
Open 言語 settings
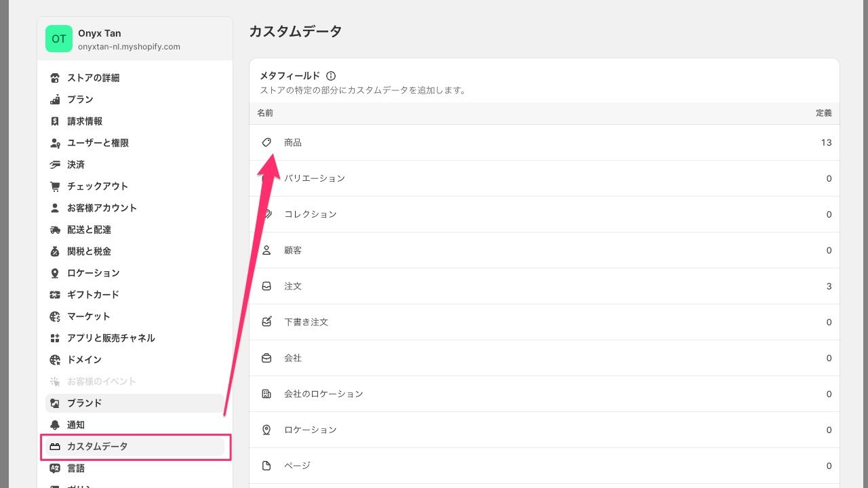tap(135, 468)
